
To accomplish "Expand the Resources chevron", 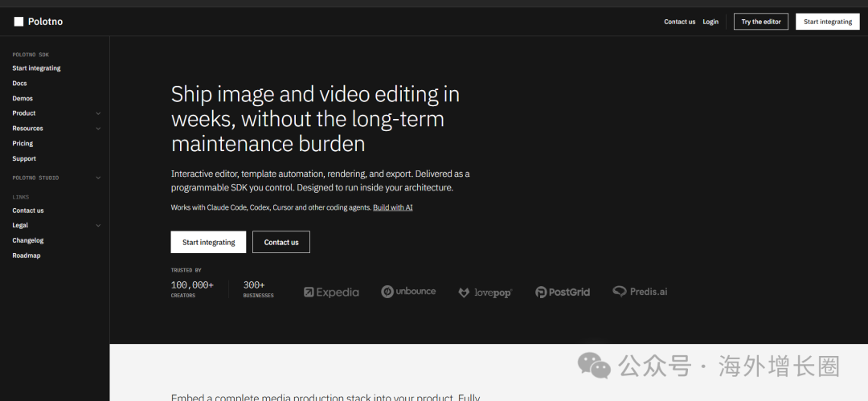I will [x=98, y=129].
